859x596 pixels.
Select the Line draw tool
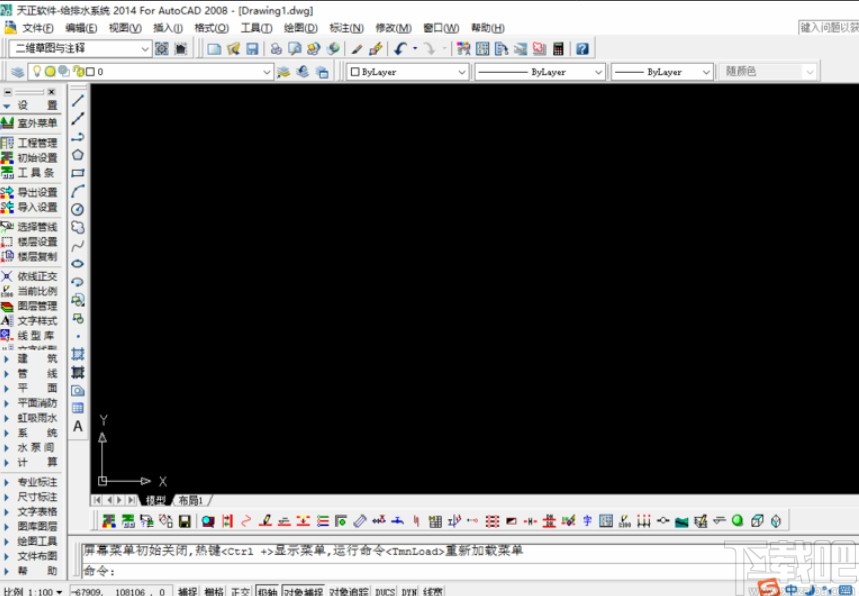[x=78, y=100]
